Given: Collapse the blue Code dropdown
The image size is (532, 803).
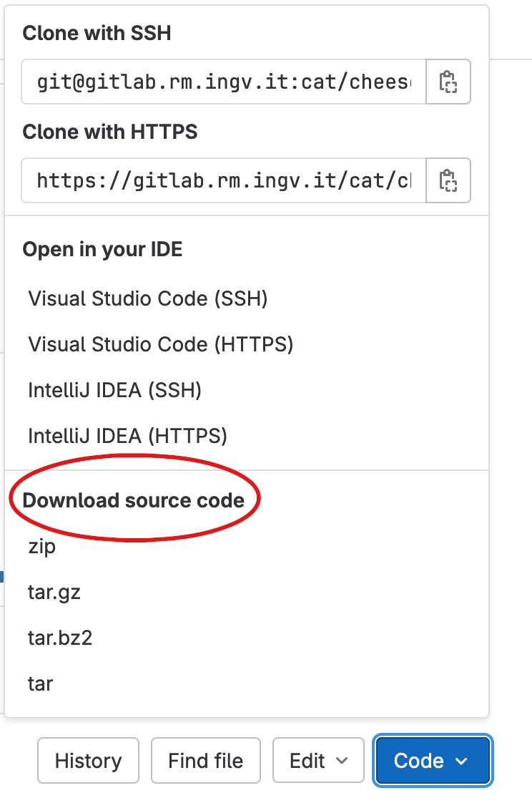Looking at the screenshot, I should pyautogui.click(x=431, y=761).
